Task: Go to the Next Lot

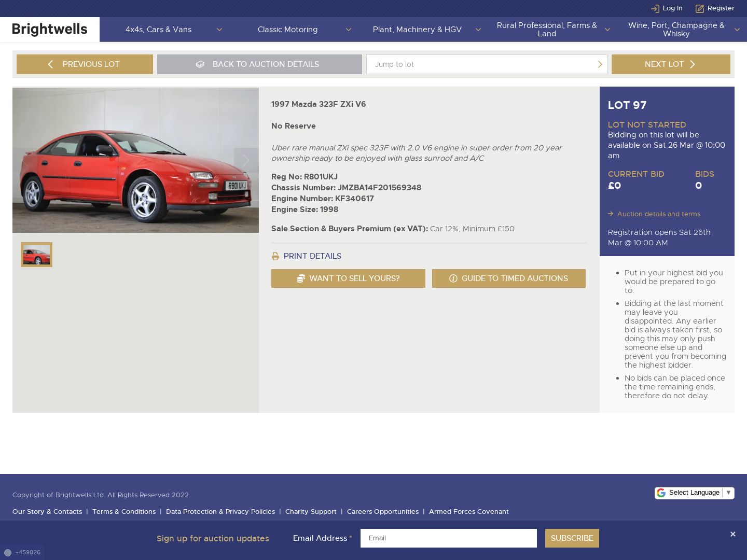Action: point(671,64)
